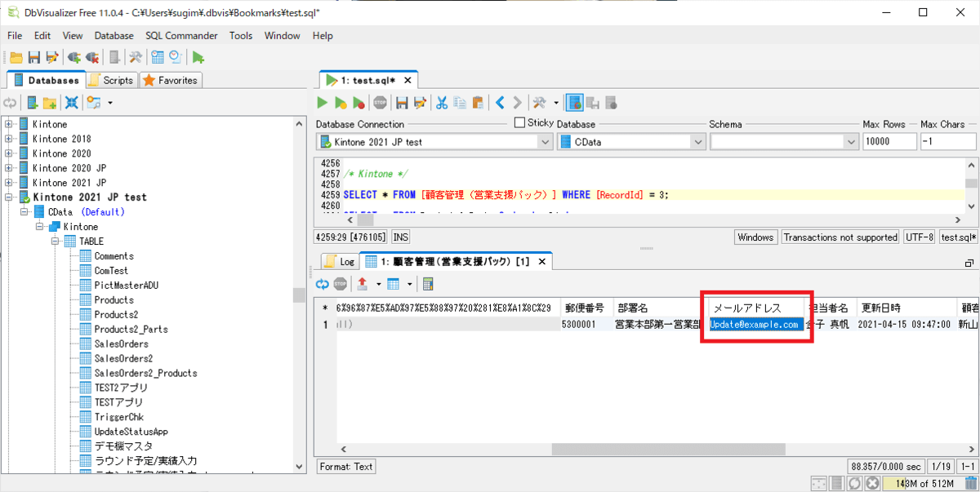Open the Schema combo box

(x=782, y=142)
